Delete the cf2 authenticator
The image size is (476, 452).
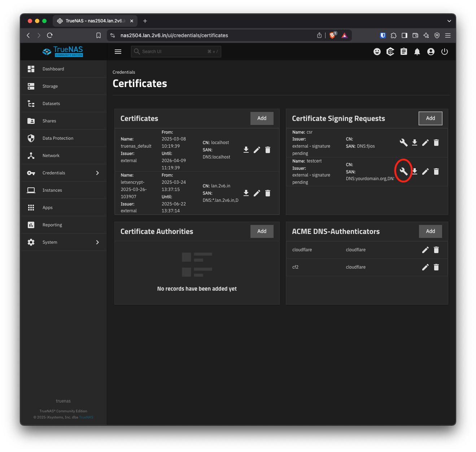tap(436, 267)
